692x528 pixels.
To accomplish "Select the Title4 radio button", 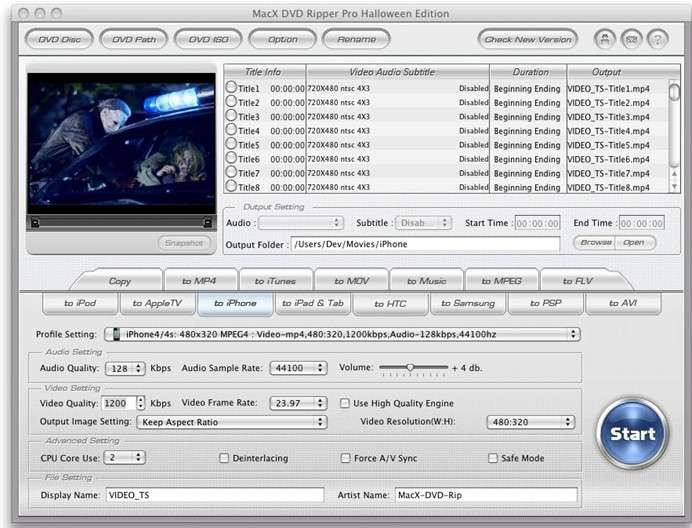I will (x=231, y=129).
